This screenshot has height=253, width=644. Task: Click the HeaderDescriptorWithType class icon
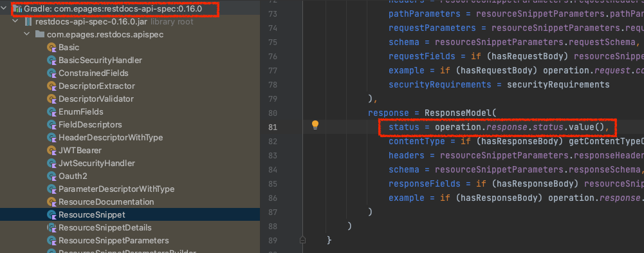point(51,138)
